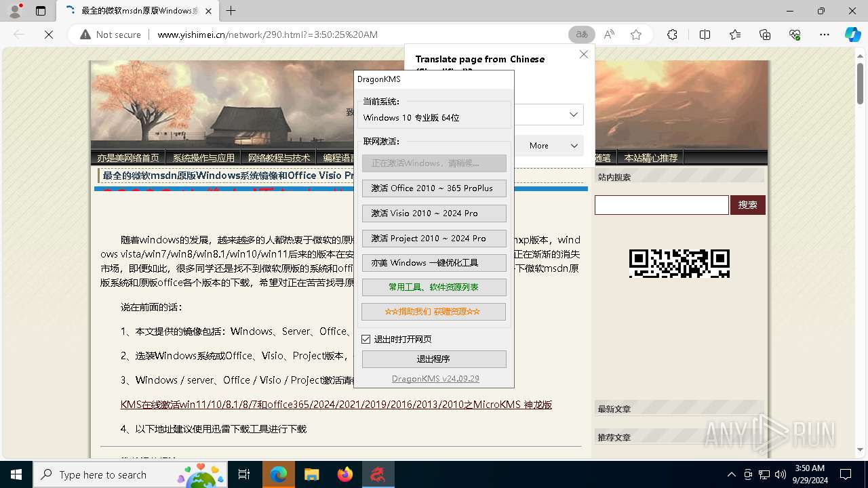The height and width of the screenshot is (488, 868).
Task: Click the 搜索 button
Action: coord(748,205)
